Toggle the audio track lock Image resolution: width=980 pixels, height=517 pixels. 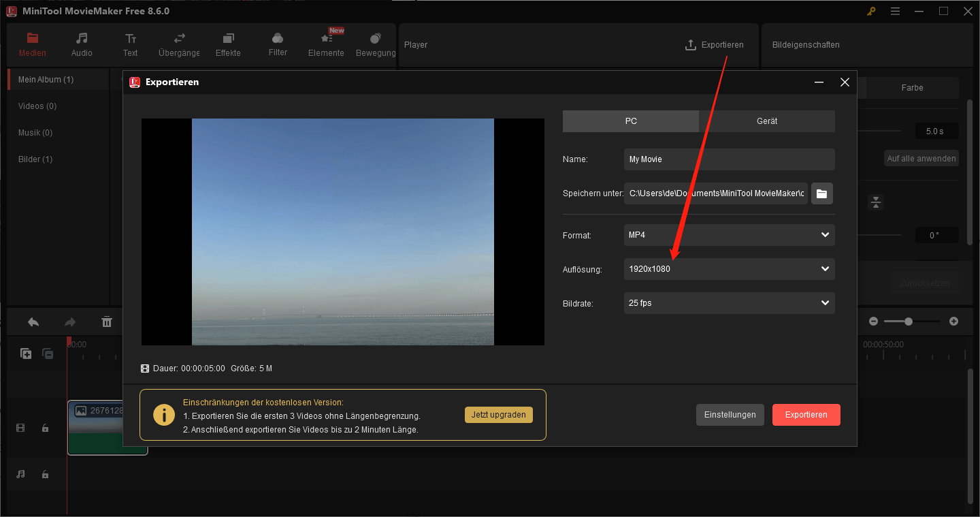pyautogui.click(x=45, y=474)
